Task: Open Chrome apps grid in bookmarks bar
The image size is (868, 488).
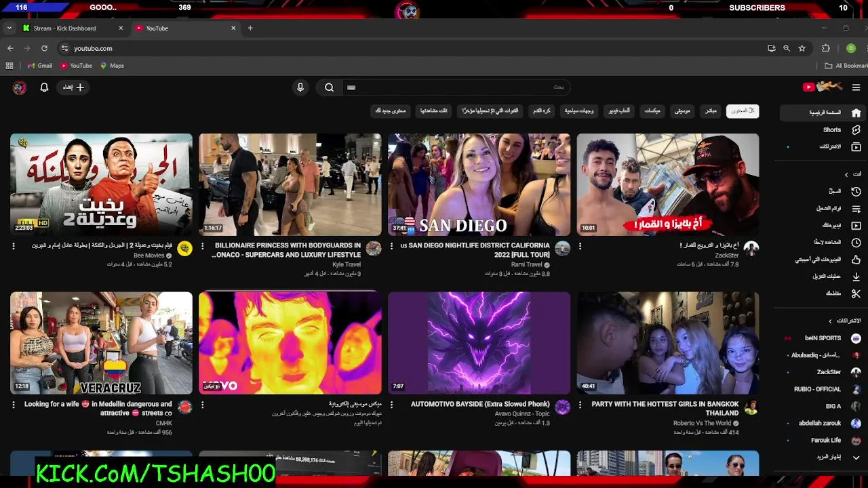Action: 9,66
